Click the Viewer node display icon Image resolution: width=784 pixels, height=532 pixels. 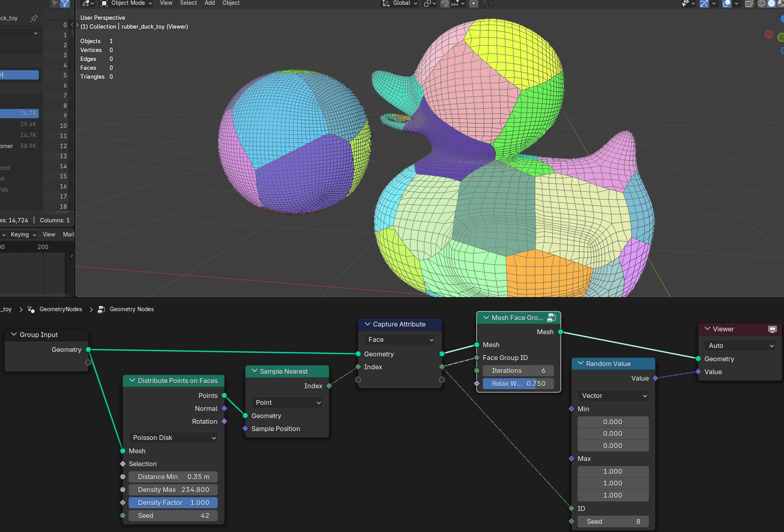pyautogui.click(x=772, y=329)
